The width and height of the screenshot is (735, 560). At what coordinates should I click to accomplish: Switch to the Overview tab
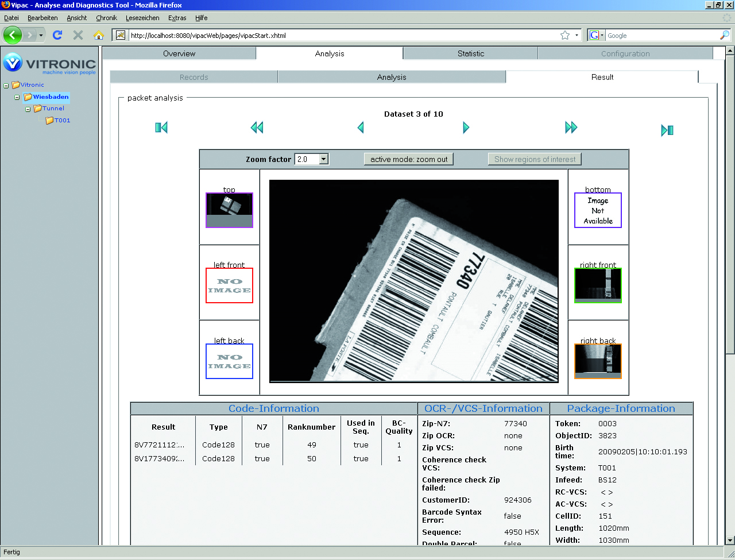[x=179, y=53]
